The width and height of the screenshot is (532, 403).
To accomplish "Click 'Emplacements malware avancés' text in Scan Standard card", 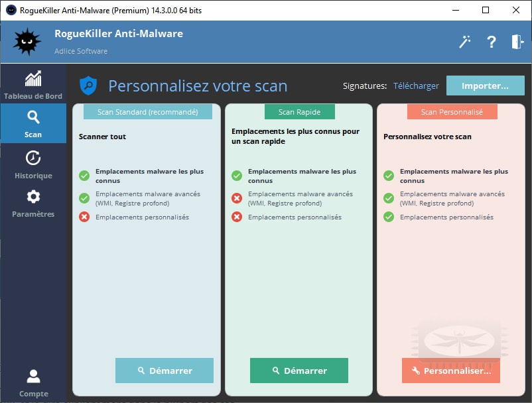I will [148, 199].
